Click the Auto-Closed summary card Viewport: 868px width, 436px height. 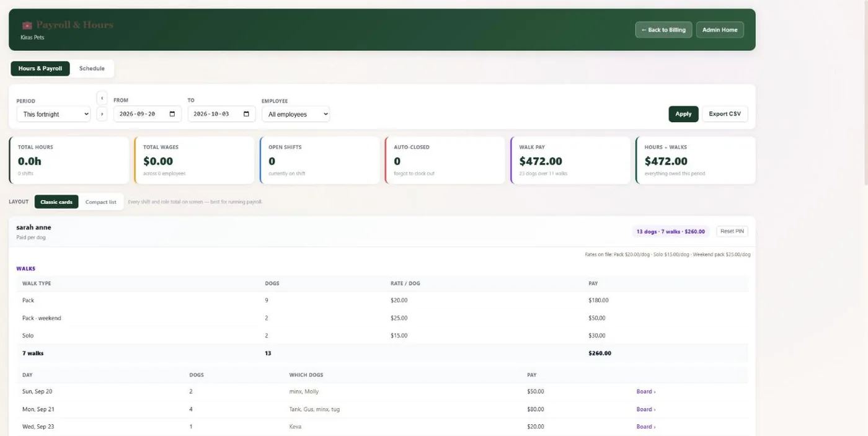point(445,161)
